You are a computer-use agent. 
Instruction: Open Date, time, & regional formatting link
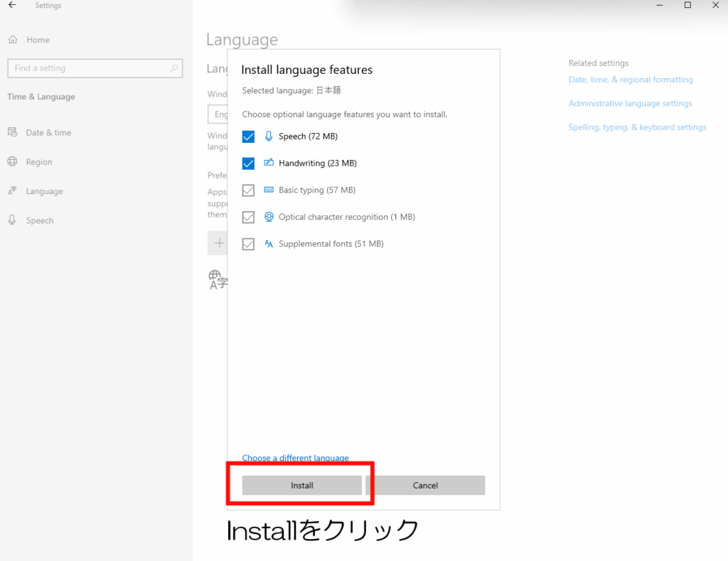631,80
